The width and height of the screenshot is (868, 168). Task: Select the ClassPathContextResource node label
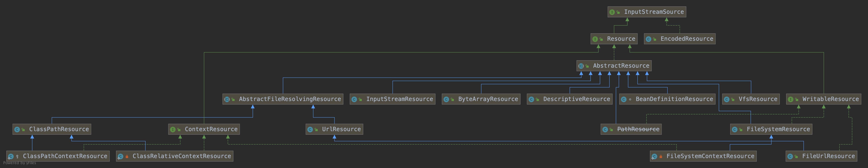65,156
